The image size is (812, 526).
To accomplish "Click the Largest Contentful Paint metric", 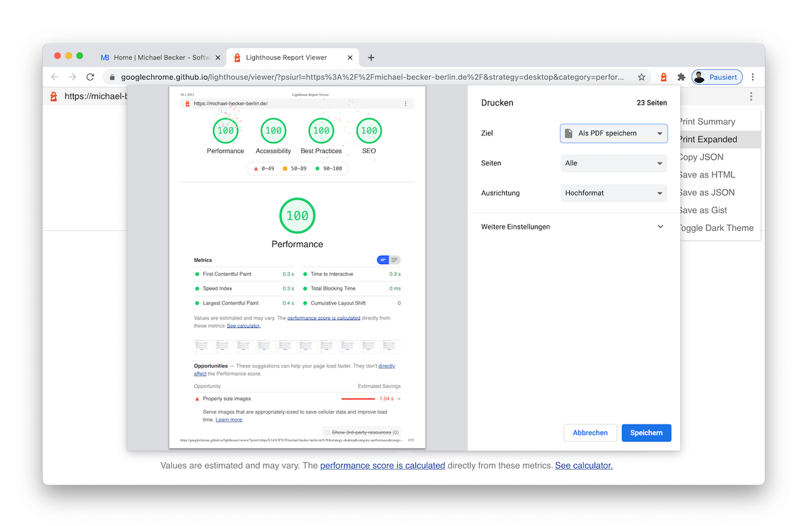I will (244, 303).
